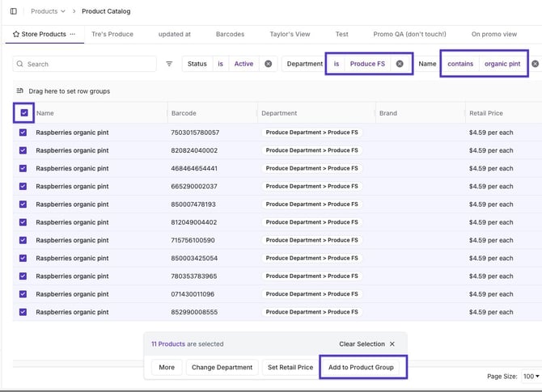Click the Clear Selection X icon
542x392 pixels.
coord(392,344)
